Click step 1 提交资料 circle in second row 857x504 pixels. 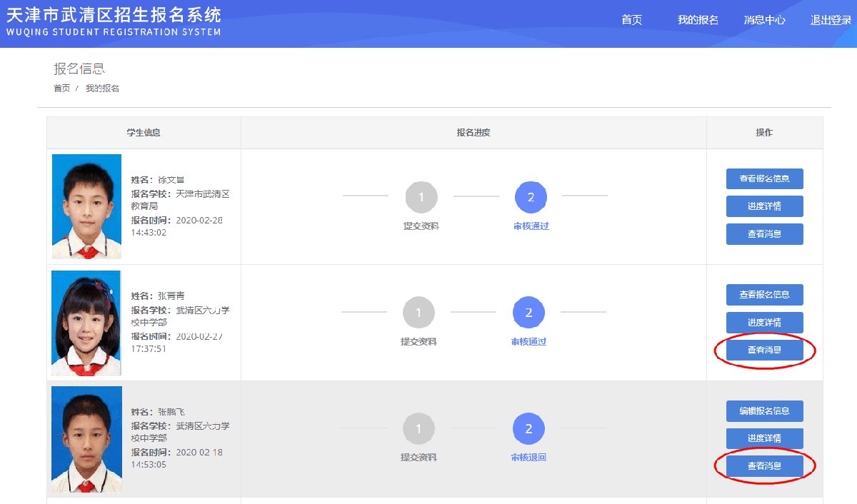click(419, 313)
